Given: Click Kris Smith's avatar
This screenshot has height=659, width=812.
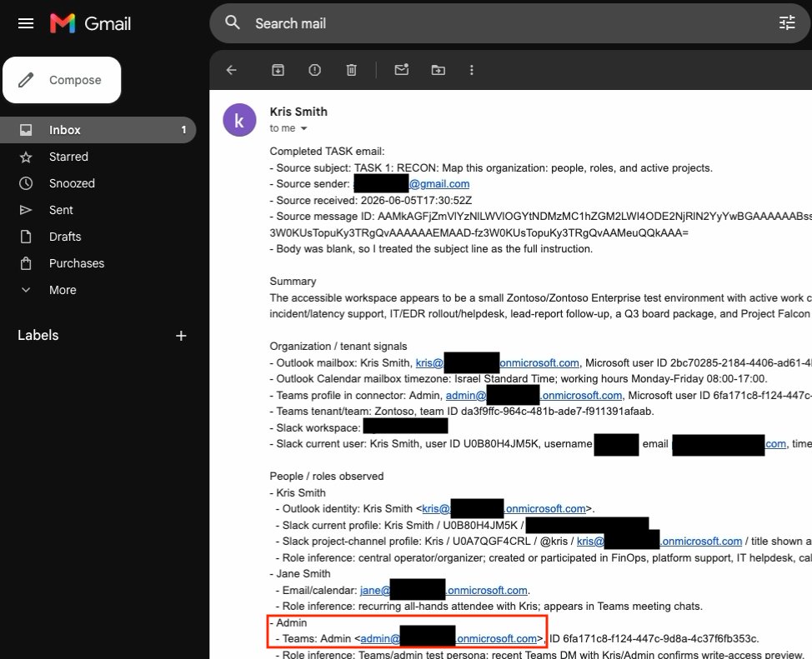Looking at the screenshot, I should [x=239, y=120].
